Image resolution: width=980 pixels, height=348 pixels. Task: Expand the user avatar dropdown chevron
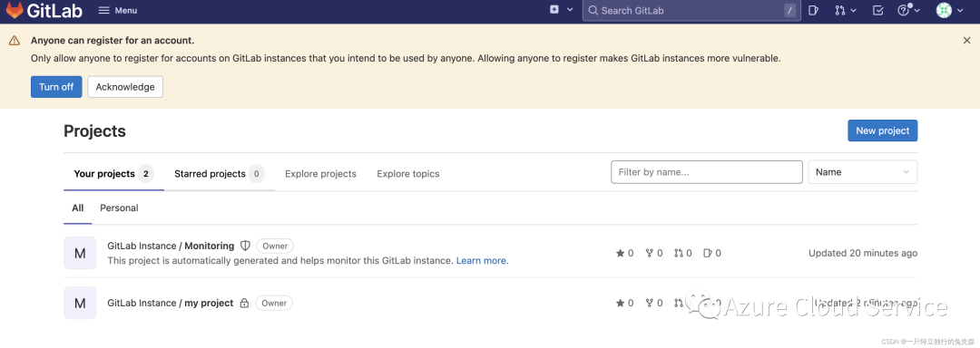[961, 11]
